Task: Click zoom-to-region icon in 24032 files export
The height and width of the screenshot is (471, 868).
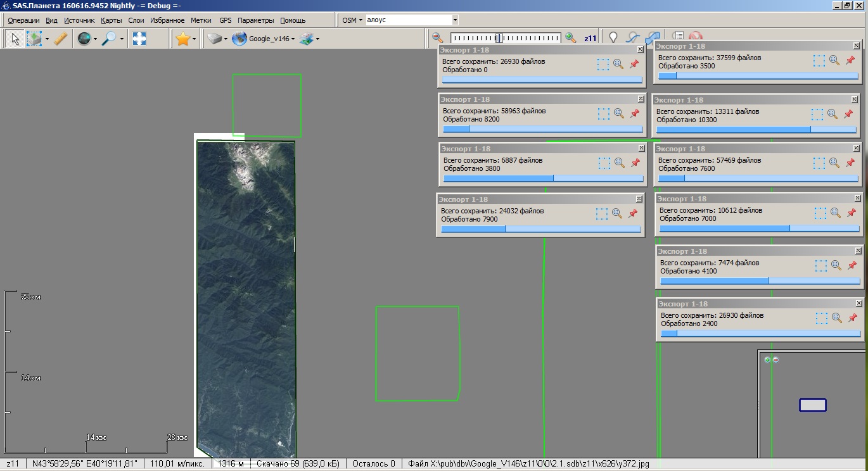Action: pyautogui.click(x=617, y=213)
